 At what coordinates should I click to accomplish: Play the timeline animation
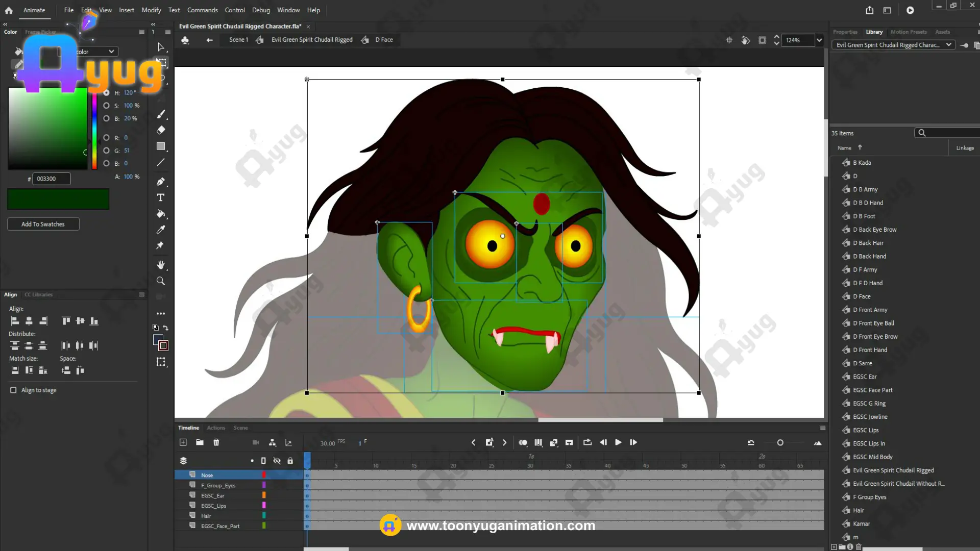(618, 442)
